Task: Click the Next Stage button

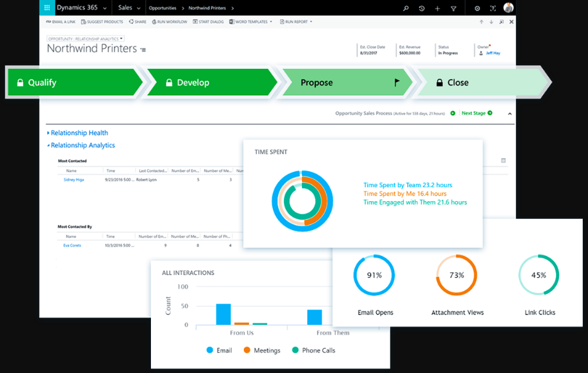Action: pyautogui.click(x=477, y=113)
